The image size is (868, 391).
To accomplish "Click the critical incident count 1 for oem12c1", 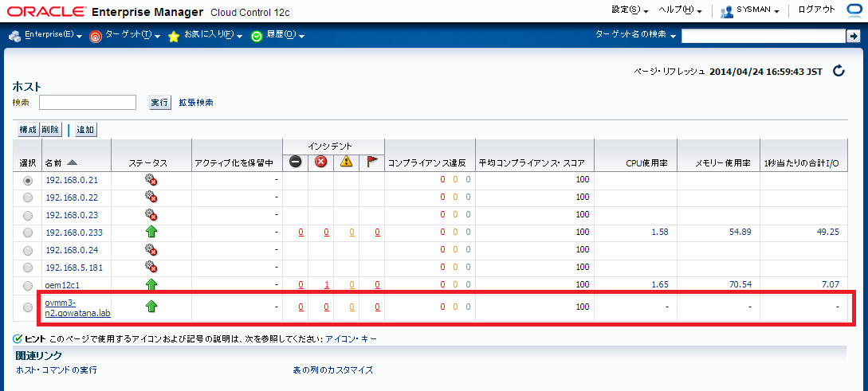I will click(x=327, y=285).
